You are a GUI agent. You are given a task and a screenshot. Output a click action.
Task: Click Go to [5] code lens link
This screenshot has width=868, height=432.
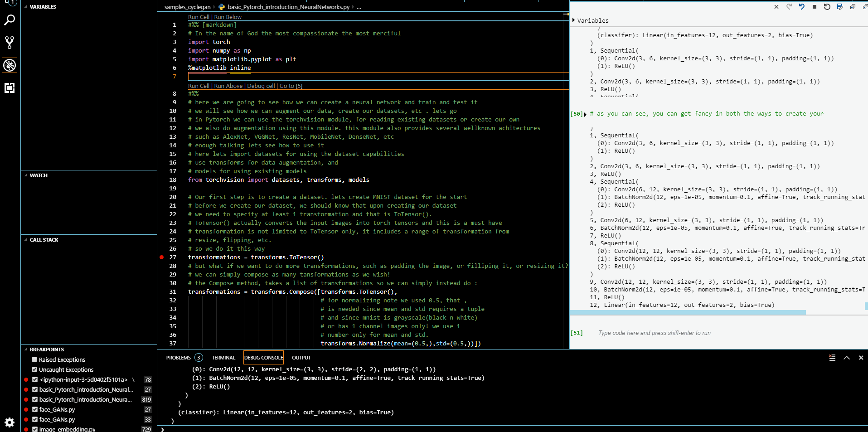click(291, 86)
